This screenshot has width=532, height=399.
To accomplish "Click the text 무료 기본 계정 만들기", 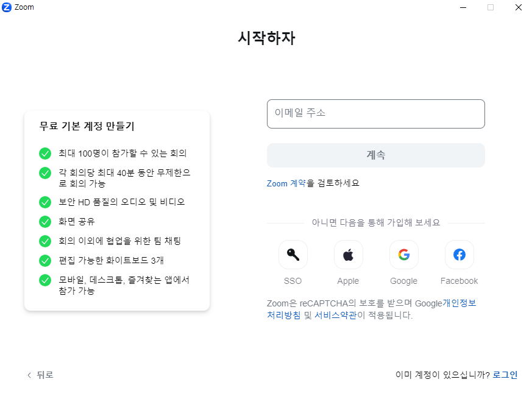I will tap(87, 126).
